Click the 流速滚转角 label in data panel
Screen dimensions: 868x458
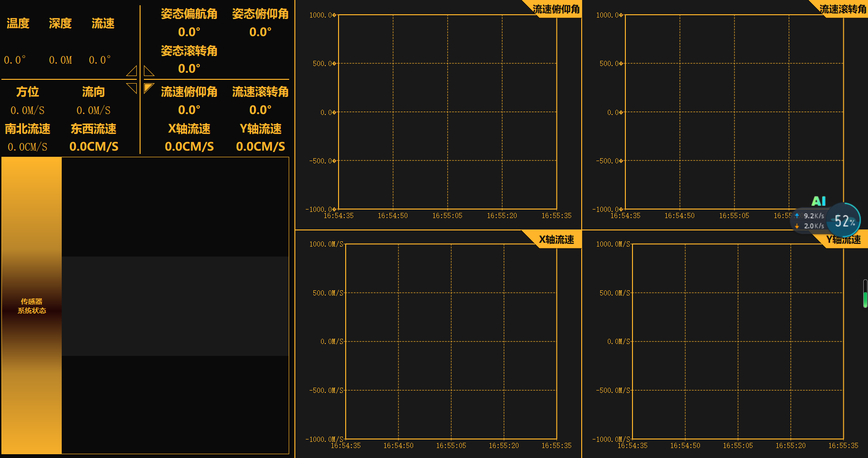pyautogui.click(x=260, y=92)
